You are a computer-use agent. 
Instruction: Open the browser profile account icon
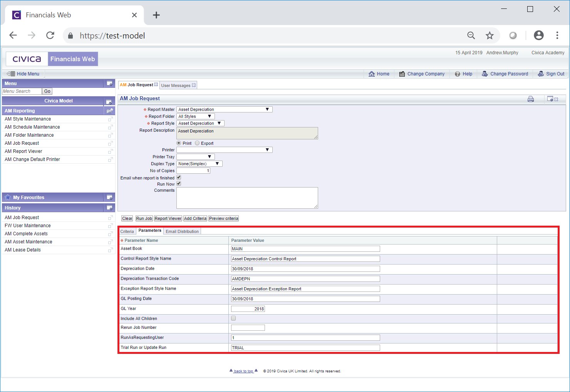539,35
